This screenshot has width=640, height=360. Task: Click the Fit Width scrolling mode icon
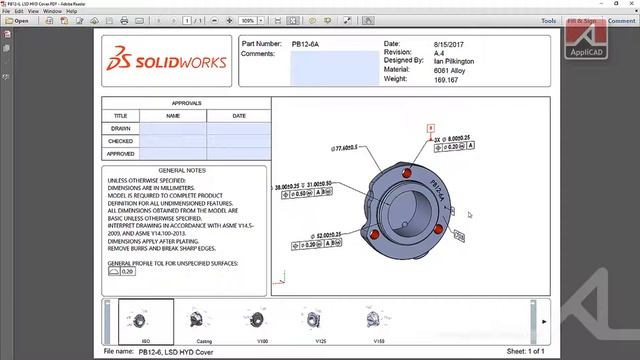point(278,20)
